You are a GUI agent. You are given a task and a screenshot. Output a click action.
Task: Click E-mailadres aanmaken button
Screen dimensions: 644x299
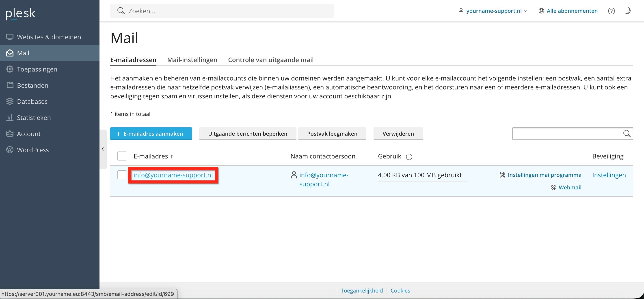(x=151, y=134)
